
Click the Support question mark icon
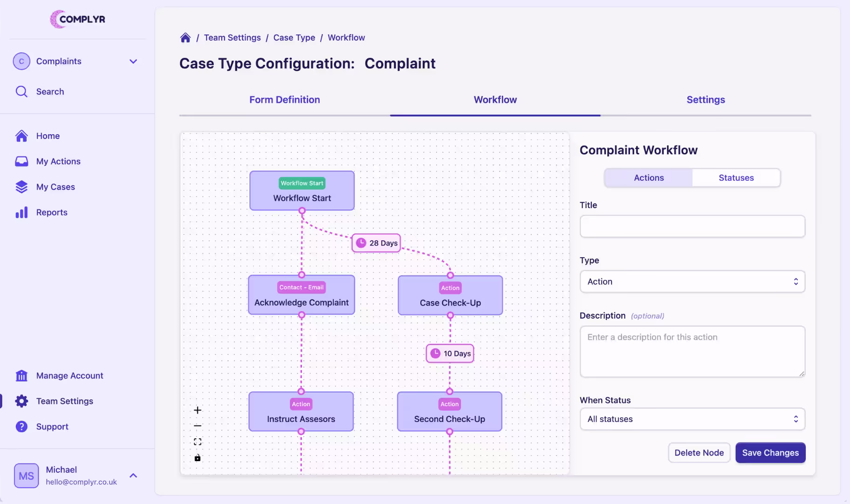pyautogui.click(x=21, y=427)
